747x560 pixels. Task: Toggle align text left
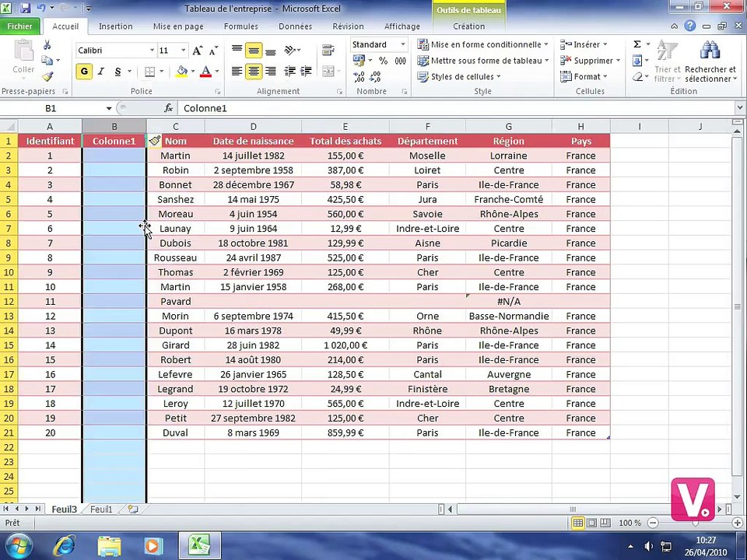point(237,72)
